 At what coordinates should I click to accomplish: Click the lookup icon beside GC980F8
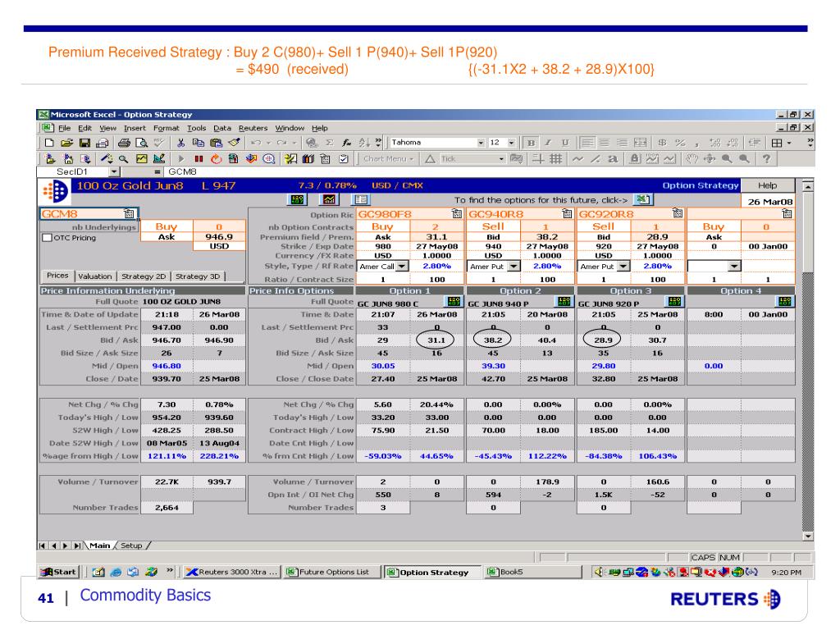tap(456, 214)
